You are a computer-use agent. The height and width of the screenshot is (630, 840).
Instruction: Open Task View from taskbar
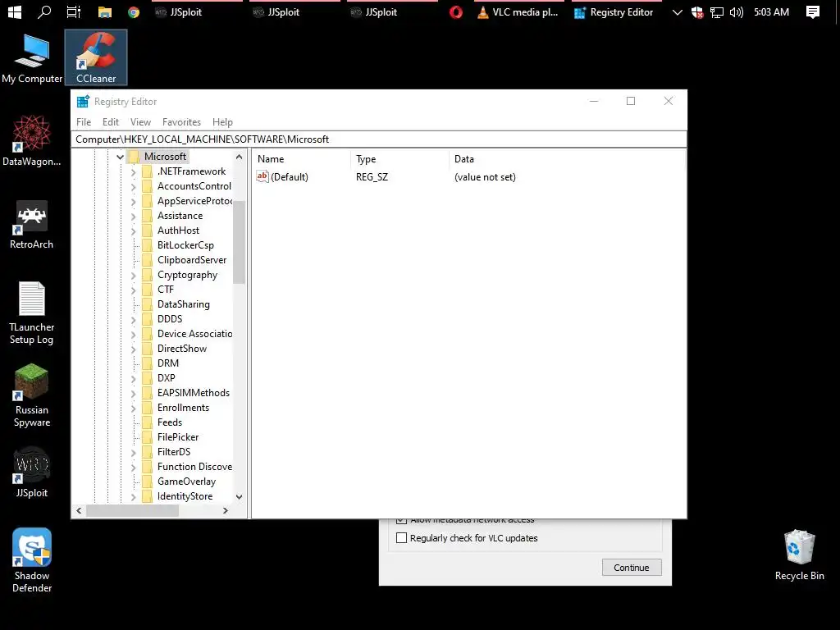[73, 11]
